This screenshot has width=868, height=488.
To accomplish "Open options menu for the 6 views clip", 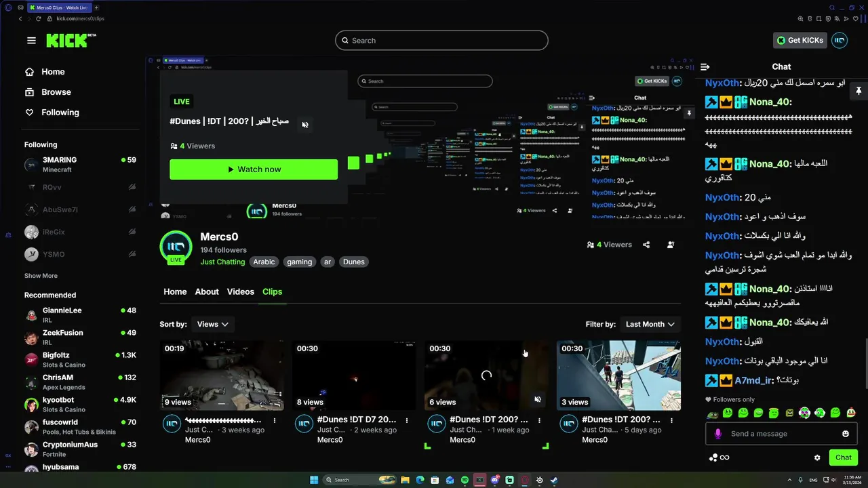I will pyautogui.click(x=539, y=420).
